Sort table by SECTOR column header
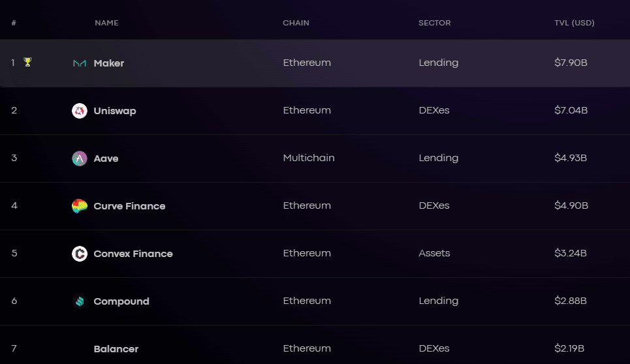This screenshot has height=364, width=630. click(x=434, y=23)
